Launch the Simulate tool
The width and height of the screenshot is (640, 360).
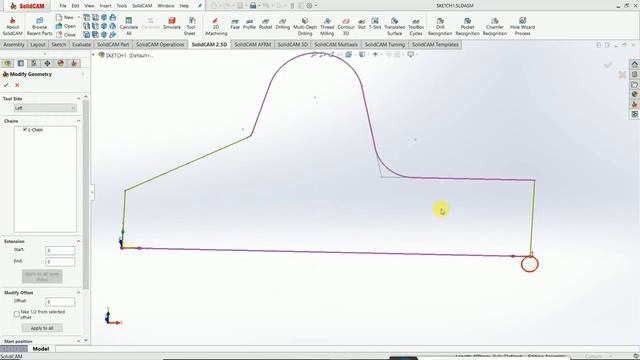point(171,23)
